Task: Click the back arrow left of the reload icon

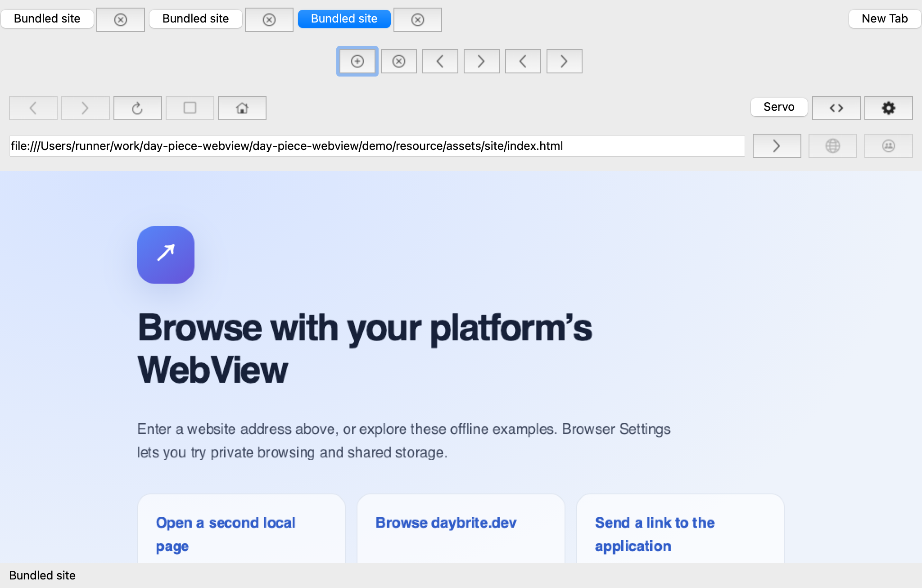Action: coord(33,108)
